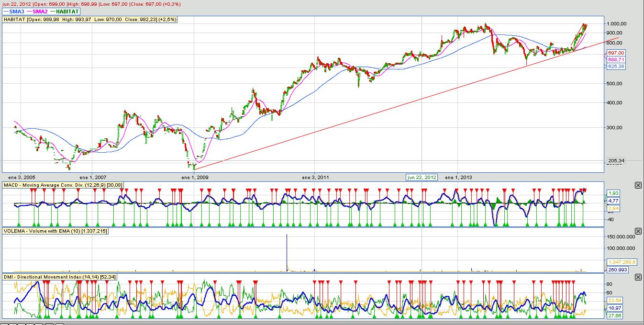Close the DMI indicator panel
Screen dimensions: 644x325
(638, 277)
